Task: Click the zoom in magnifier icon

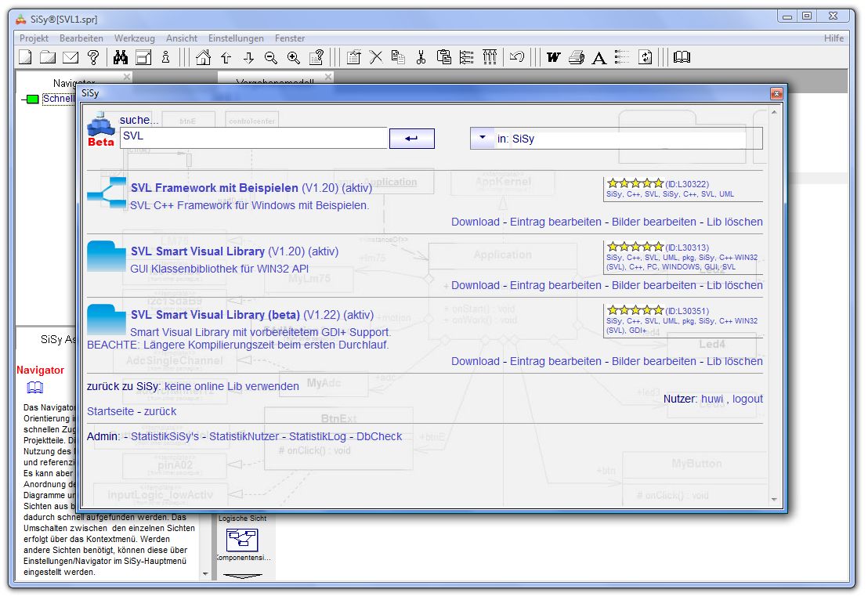Action: click(x=294, y=57)
